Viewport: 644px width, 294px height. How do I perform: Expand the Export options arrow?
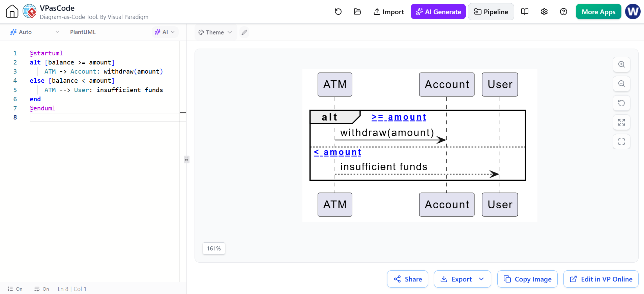click(481, 279)
